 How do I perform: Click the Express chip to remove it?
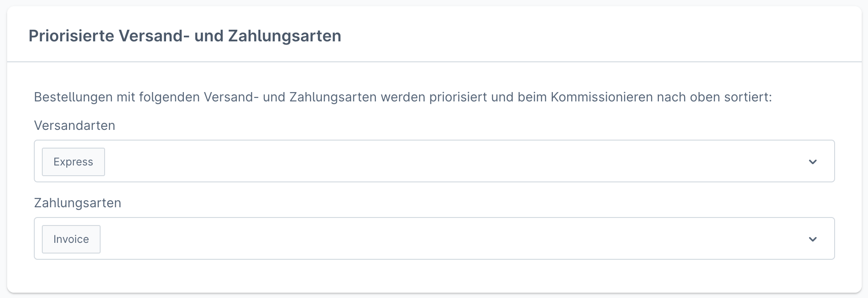click(x=73, y=161)
